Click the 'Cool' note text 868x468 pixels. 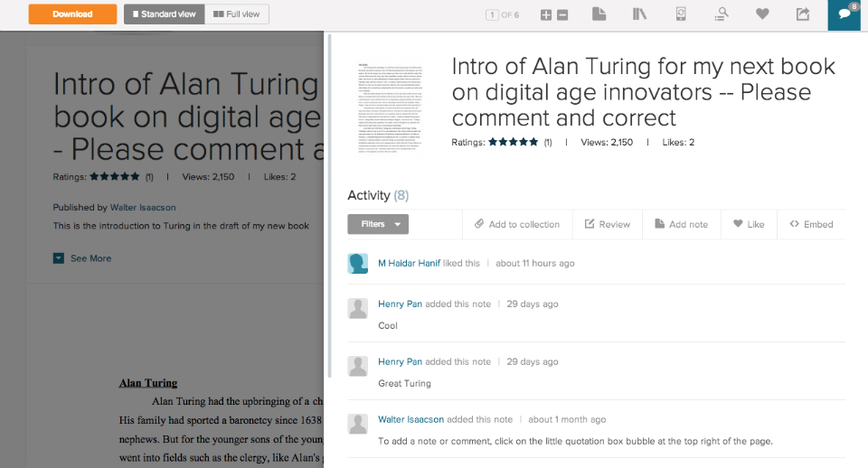[x=388, y=326]
